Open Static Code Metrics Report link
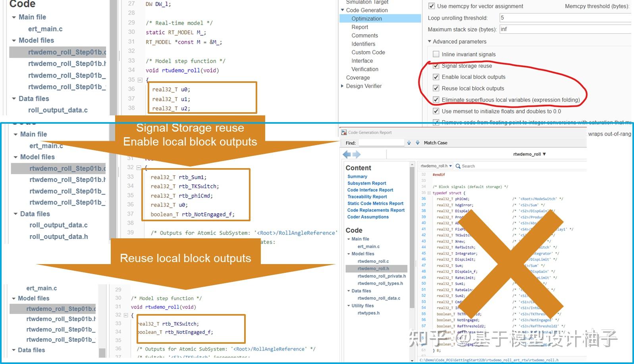This screenshot has height=364, width=634. pos(375,204)
